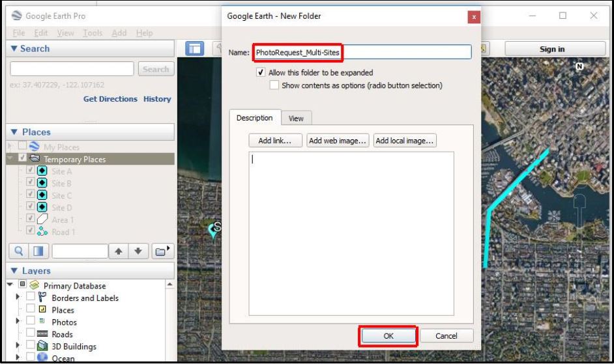Click the Primary Database layers icon
The height and width of the screenshot is (364, 614).
click(35, 285)
